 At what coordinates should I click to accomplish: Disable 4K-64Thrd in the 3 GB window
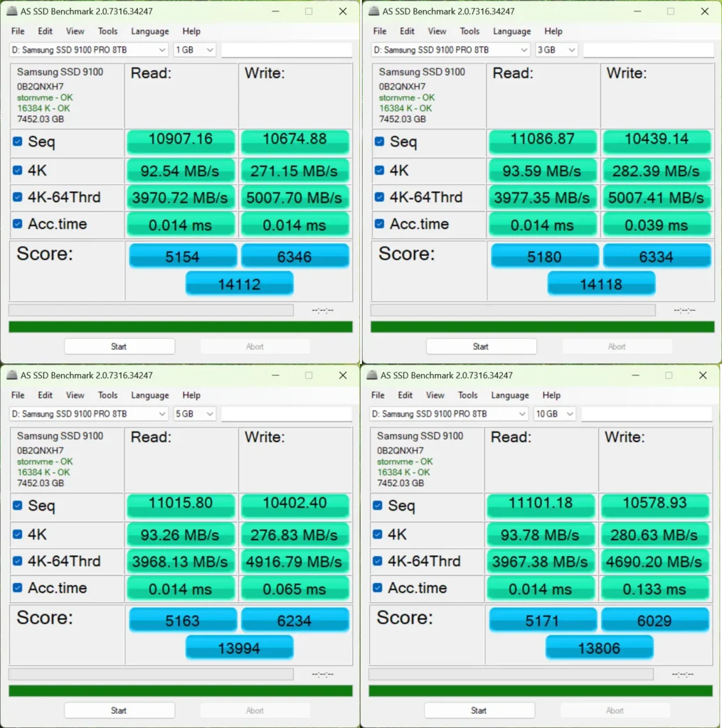pyautogui.click(x=380, y=198)
